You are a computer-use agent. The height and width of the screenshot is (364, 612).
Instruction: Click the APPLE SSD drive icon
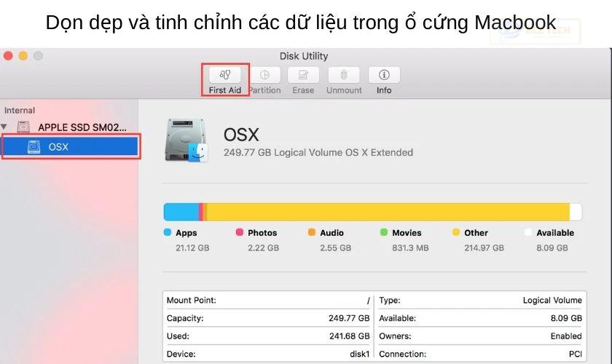(x=23, y=127)
